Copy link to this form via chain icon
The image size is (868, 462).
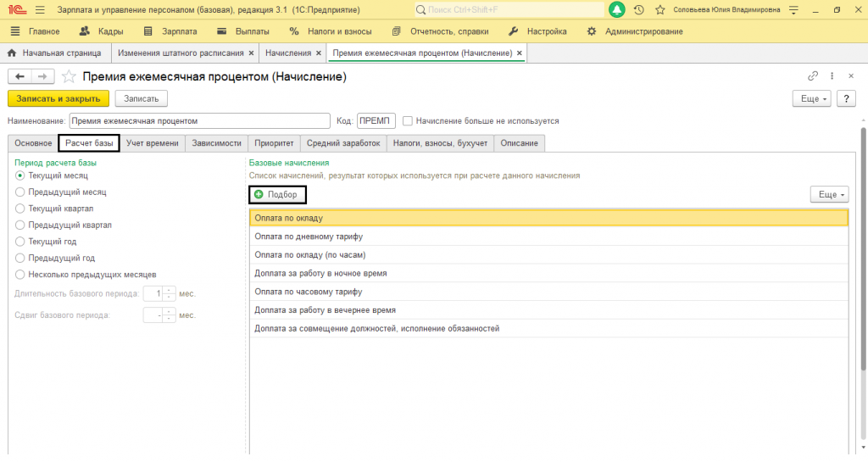(813, 75)
